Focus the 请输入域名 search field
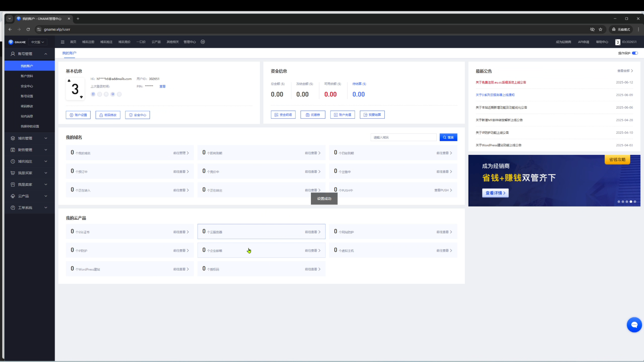 point(404,137)
